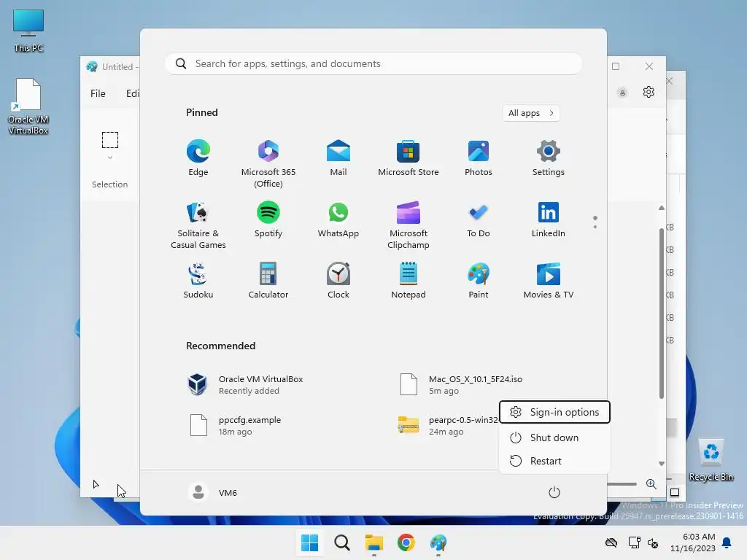
Task: Click the Paint zoom slider
Action: [622, 484]
